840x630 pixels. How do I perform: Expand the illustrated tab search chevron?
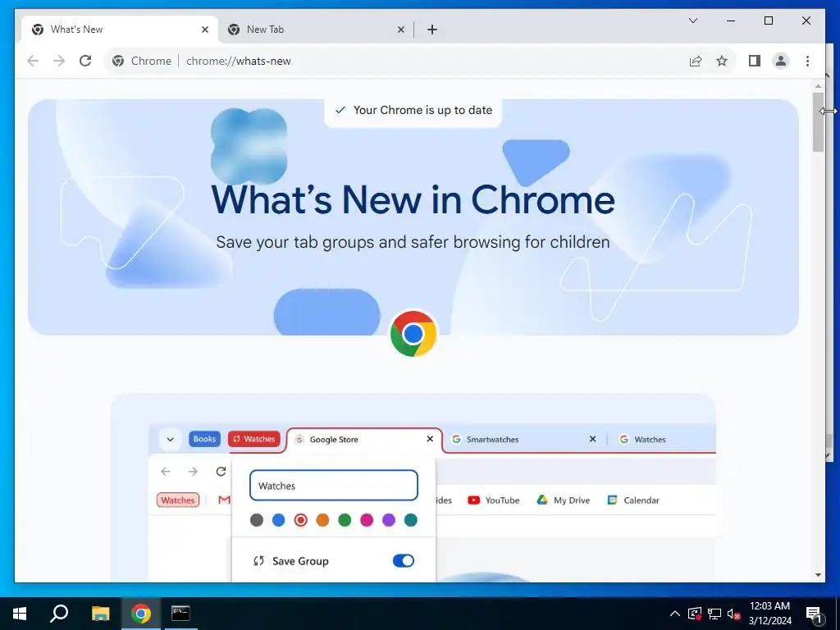point(170,440)
